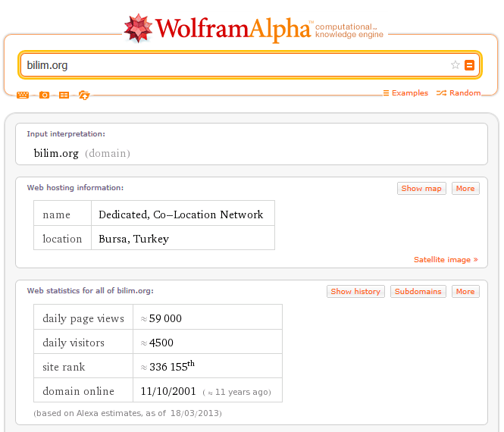
Task: Favorite this query with the star icon
Action: [x=455, y=65]
